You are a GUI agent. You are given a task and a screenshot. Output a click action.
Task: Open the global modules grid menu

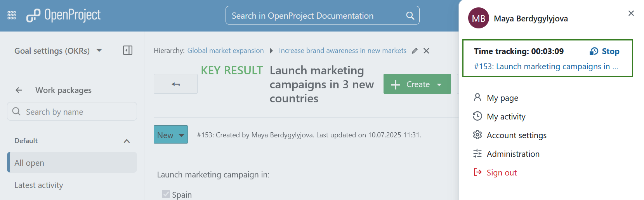click(12, 16)
